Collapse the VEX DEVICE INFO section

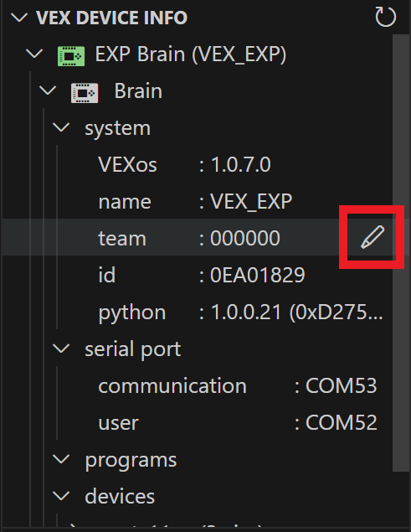click(19, 18)
